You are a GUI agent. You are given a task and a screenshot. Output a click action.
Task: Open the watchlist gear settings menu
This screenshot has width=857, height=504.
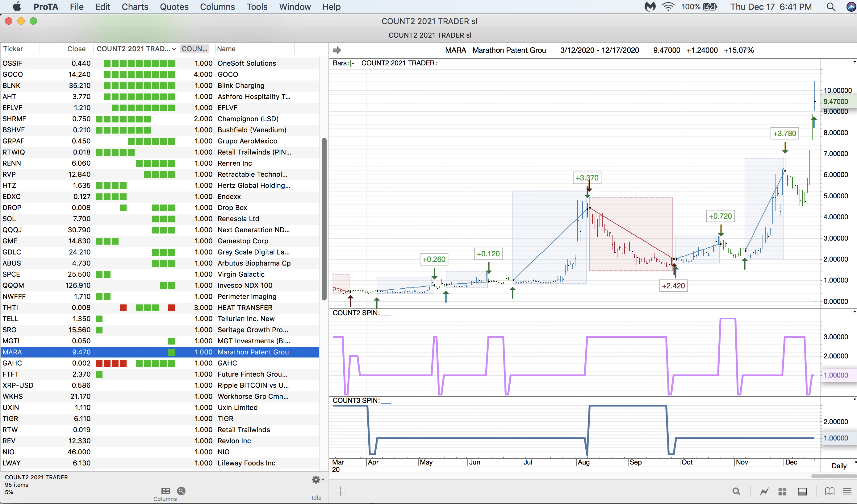coord(318,480)
